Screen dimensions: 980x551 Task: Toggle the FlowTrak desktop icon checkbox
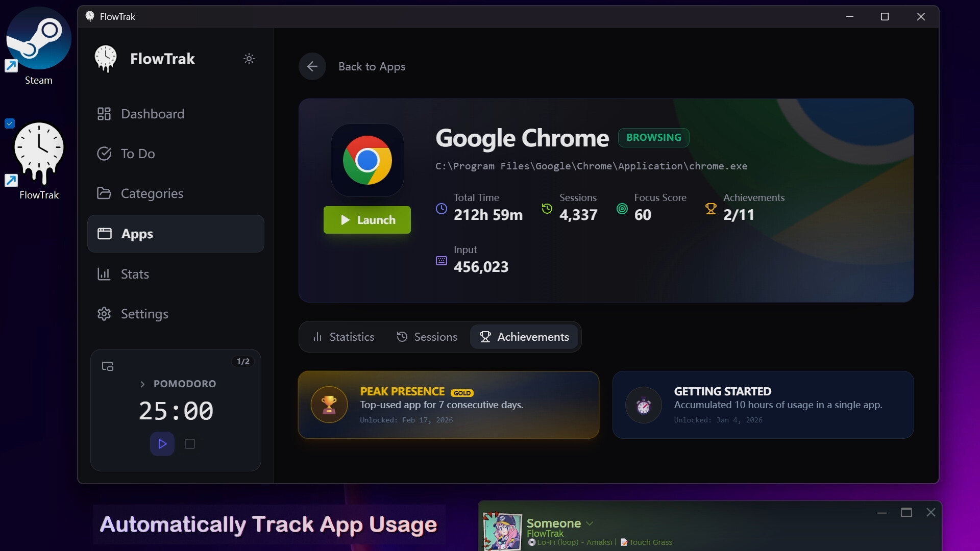coord(10,123)
